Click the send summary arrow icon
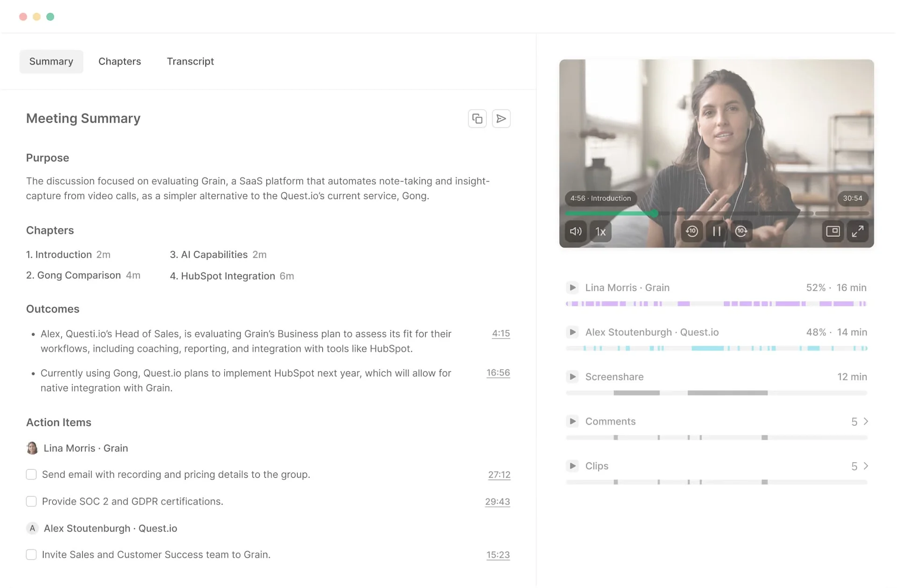Screen dimensions: 897x588 (x=501, y=119)
